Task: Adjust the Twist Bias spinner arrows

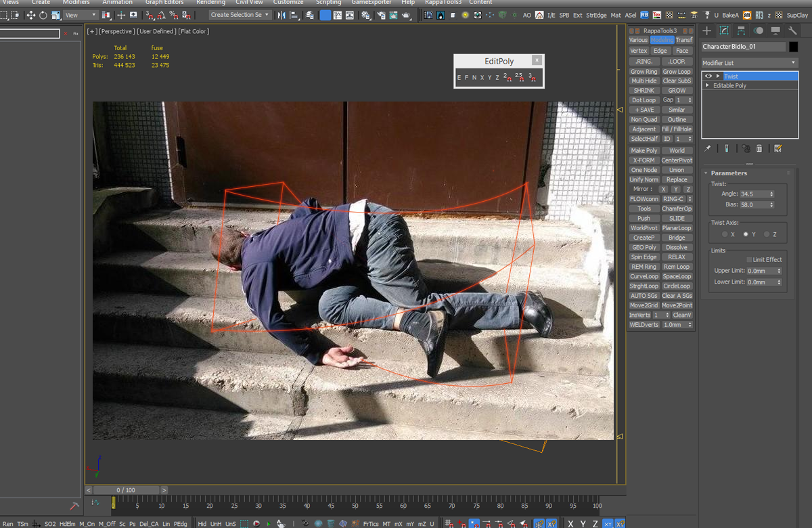Action: tap(770, 204)
